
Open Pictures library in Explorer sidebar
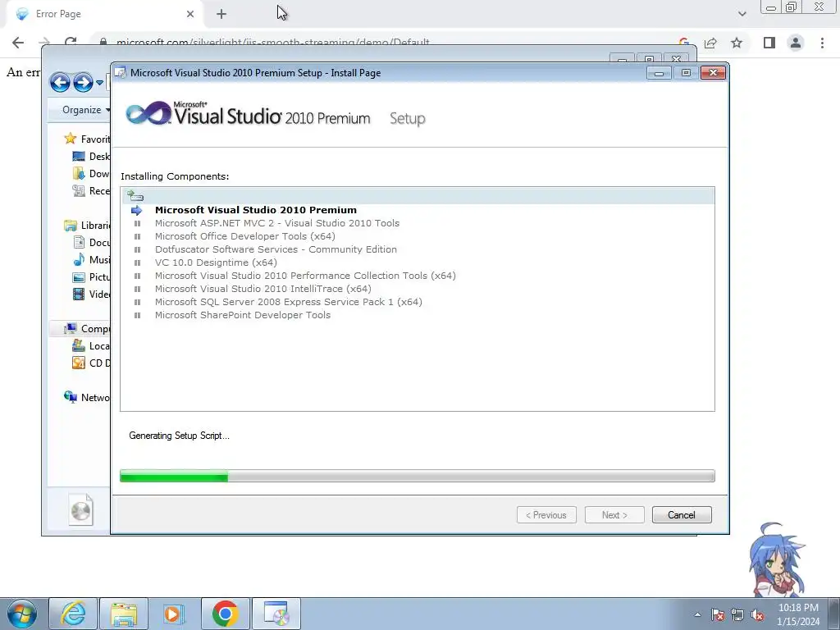pos(91,277)
